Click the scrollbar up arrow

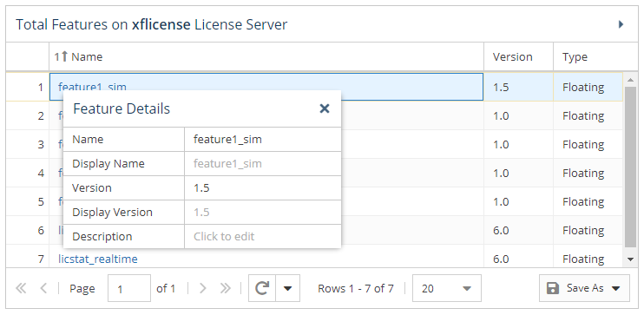tap(630, 79)
